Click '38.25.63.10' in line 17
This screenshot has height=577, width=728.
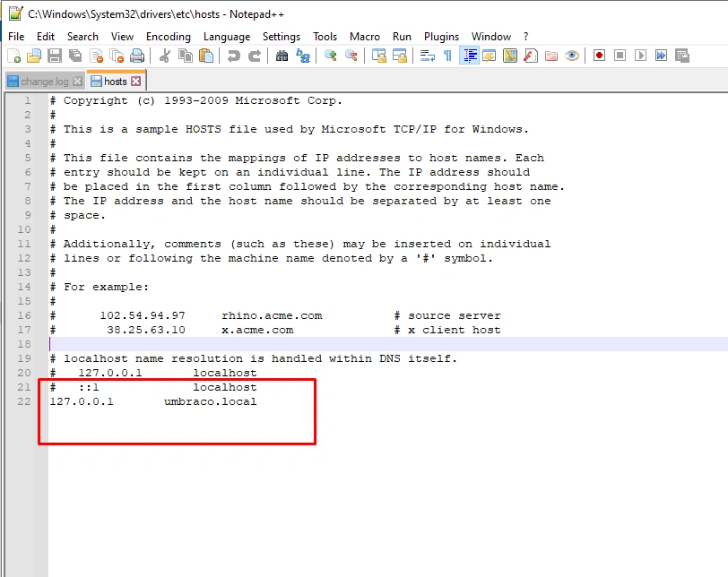click(146, 330)
